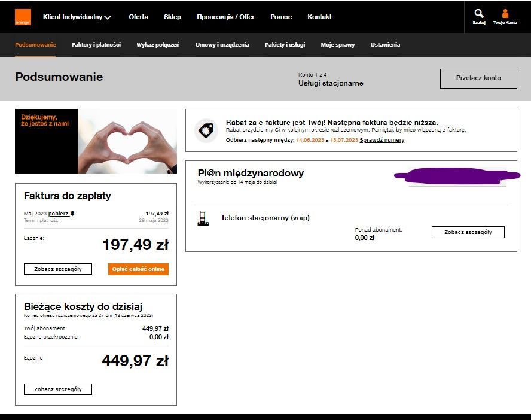Image resolution: width=531 pixels, height=420 pixels.
Task: Click the Dziękujemy, że jesteś z nami text
Action: coord(45,121)
